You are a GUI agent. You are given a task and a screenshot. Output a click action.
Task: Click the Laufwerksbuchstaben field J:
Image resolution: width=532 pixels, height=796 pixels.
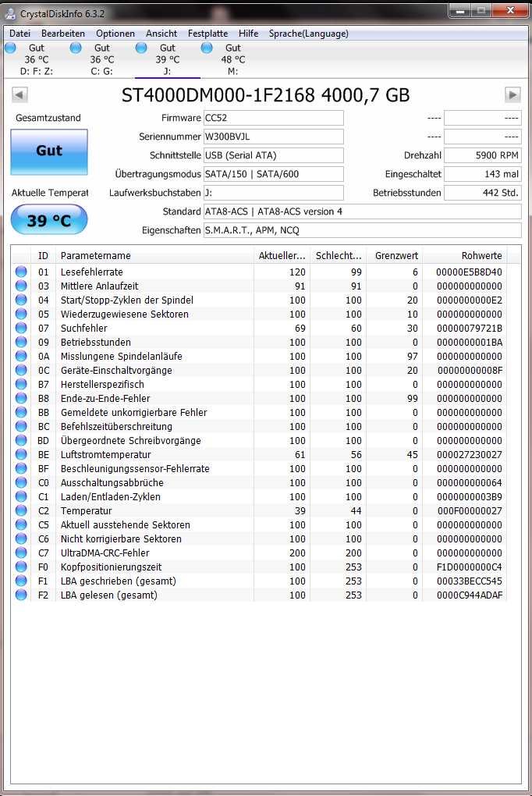(274, 193)
